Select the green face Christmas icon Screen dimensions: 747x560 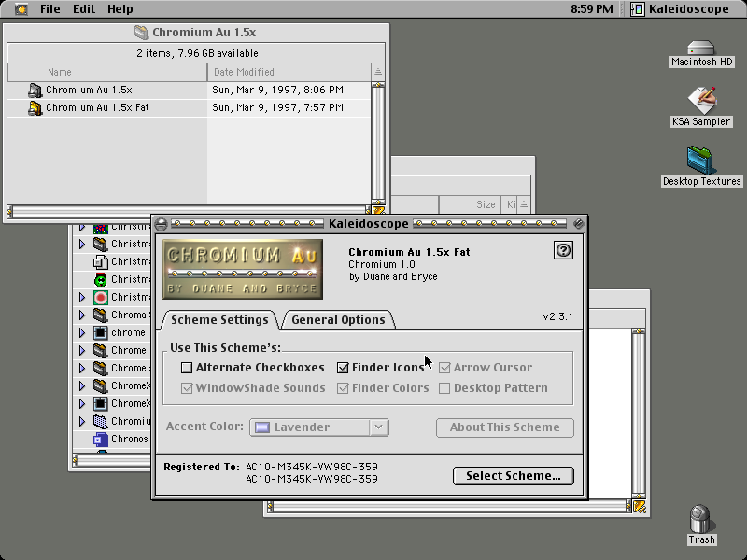(101, 279)
